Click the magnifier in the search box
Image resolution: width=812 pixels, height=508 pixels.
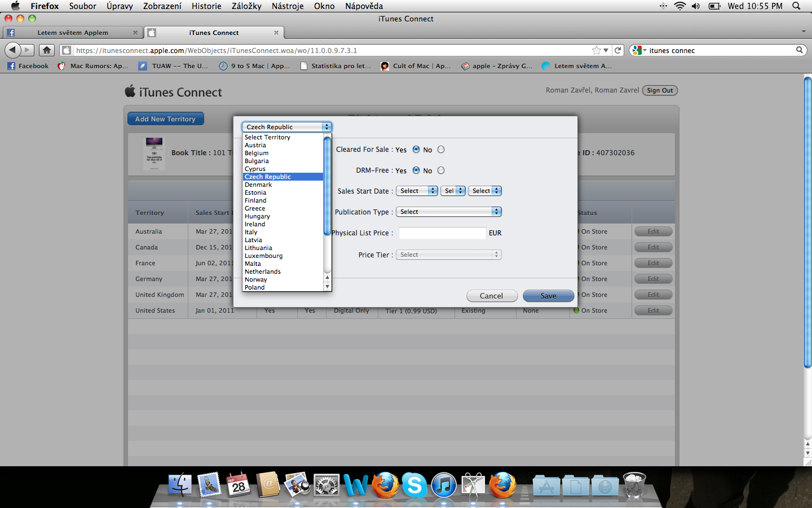(800, 50)
